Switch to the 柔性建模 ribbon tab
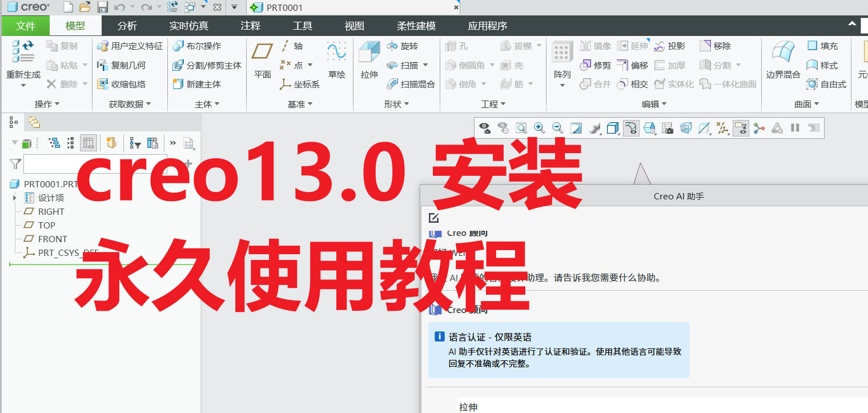Viewport: 868px width, 413px height. (x=416, y=26)
